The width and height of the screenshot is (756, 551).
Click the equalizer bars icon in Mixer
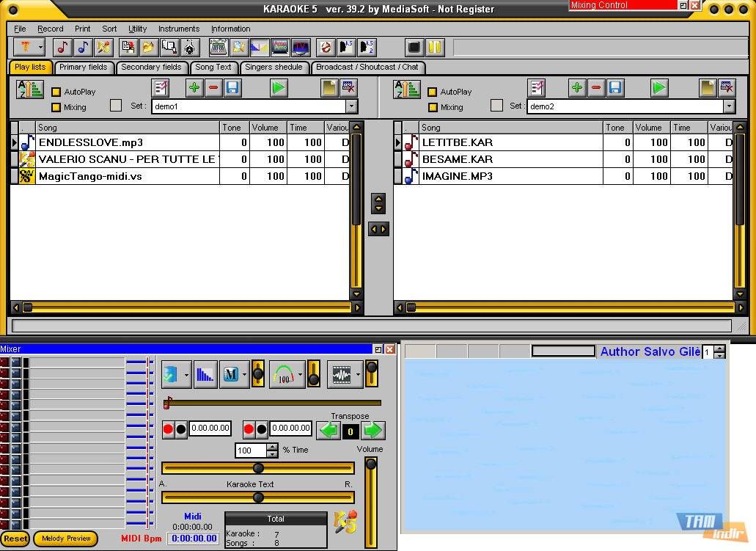[x=208, y=375]
